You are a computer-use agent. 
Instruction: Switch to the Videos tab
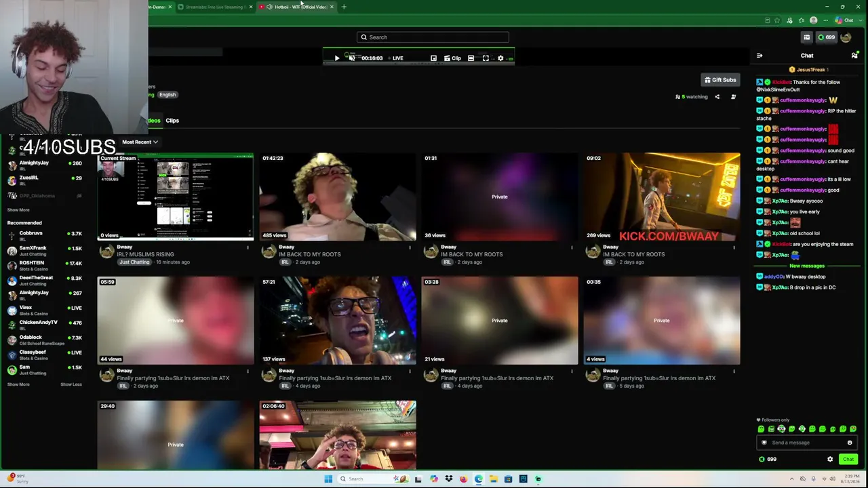click(154, 121)
